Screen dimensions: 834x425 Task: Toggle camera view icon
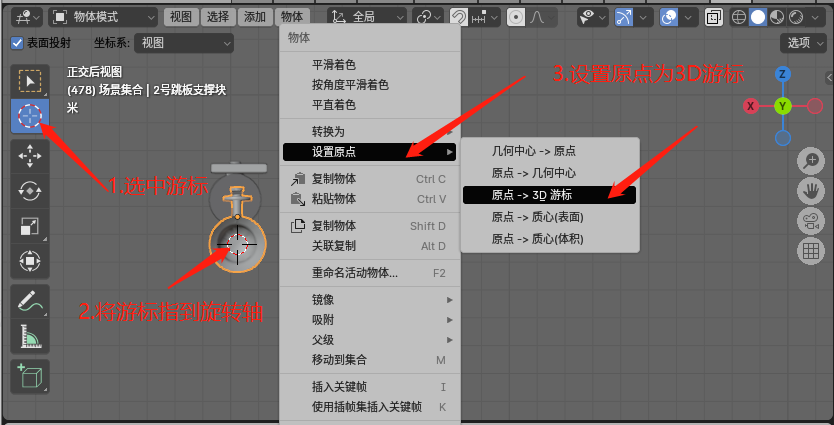(810, 221)
